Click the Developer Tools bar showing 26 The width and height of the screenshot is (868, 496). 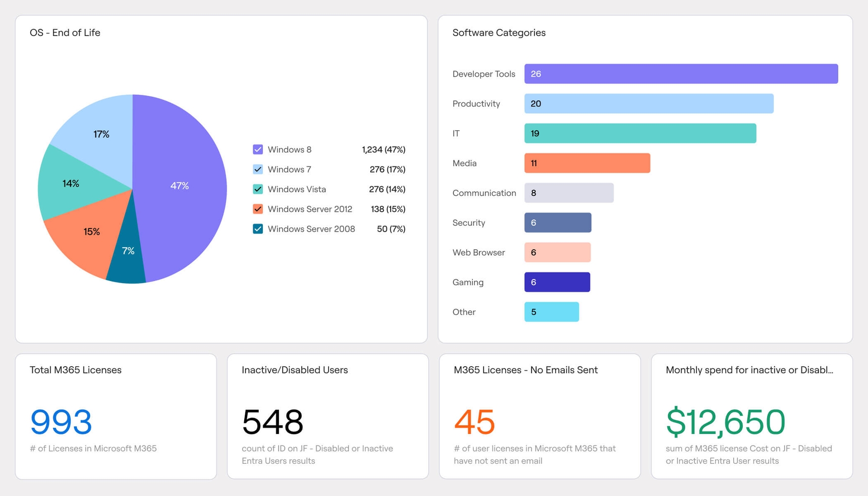click(x=681, y=74)
